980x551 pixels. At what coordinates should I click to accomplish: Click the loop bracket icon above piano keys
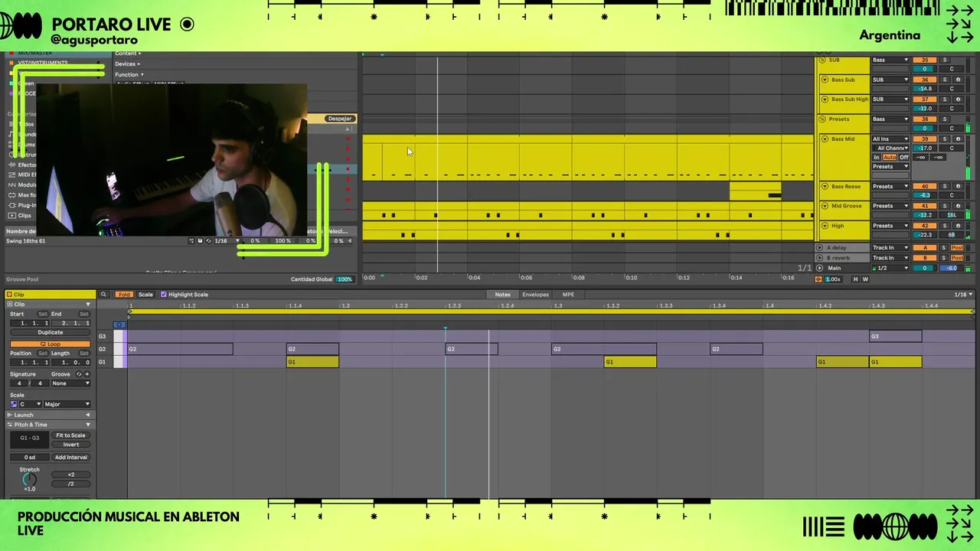point(119,324)
